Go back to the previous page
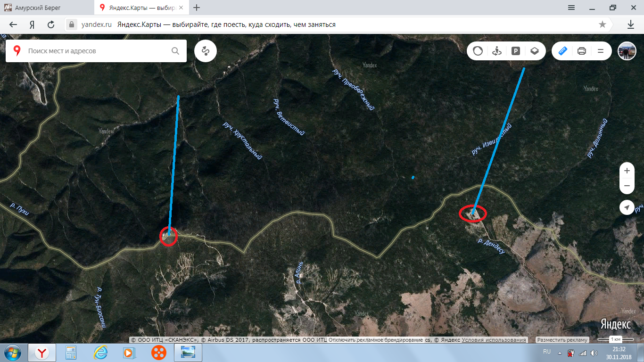Viewport: 644px width, 362px height. tap(13, 25)
